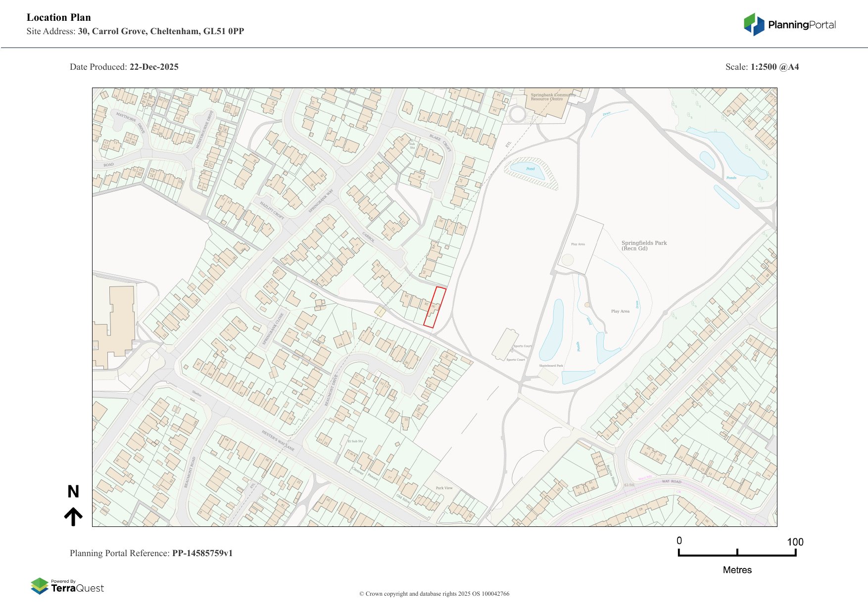Click the Skateboard Park label

[551, 366]
